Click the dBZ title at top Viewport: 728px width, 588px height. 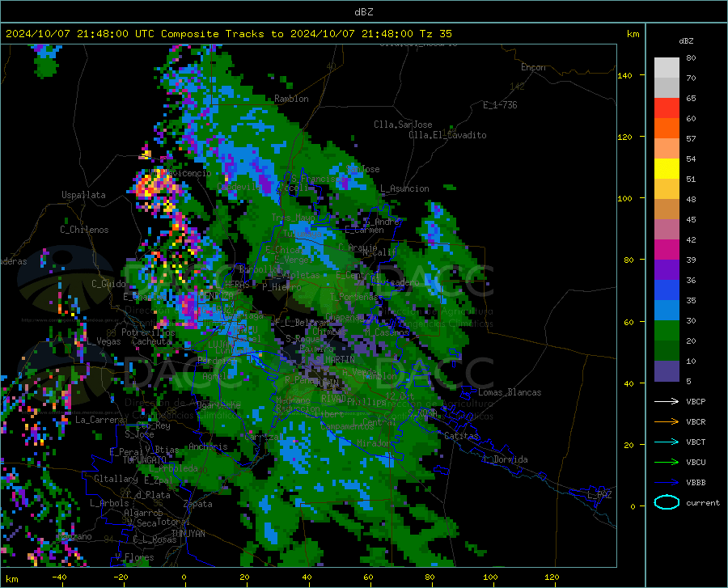pos(363,12)
